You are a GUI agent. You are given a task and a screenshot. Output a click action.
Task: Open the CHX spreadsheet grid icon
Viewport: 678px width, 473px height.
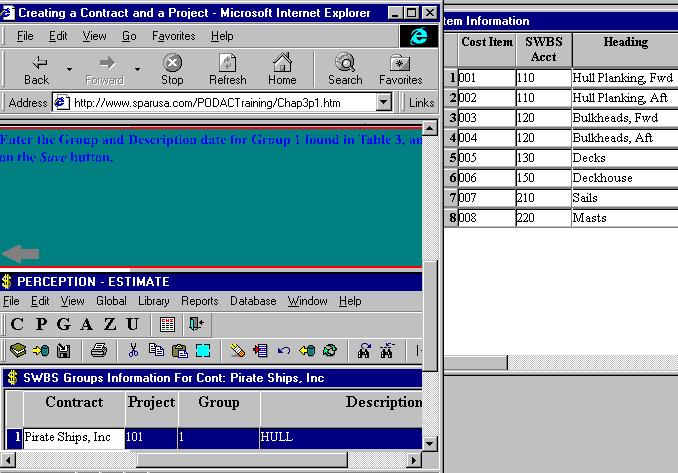pyautogui.click(x=167, y=324)
